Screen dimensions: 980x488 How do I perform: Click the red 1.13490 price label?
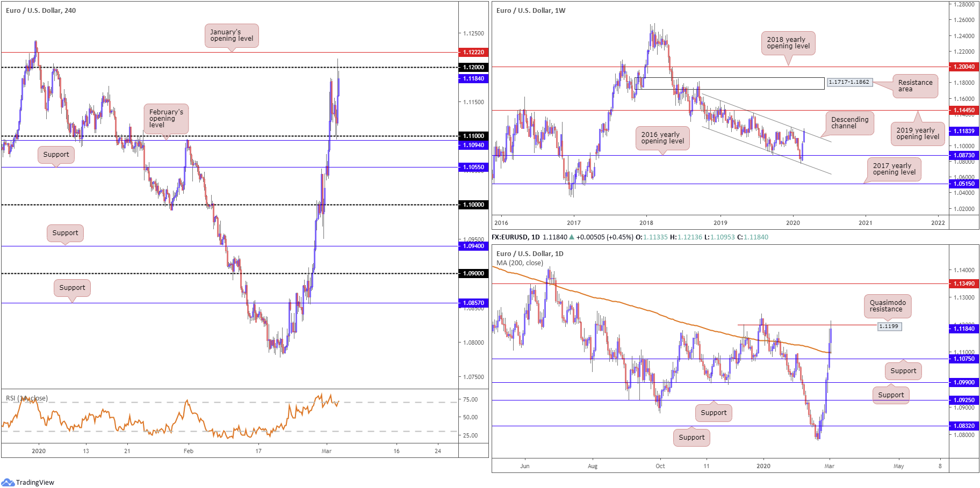(964, 283)
